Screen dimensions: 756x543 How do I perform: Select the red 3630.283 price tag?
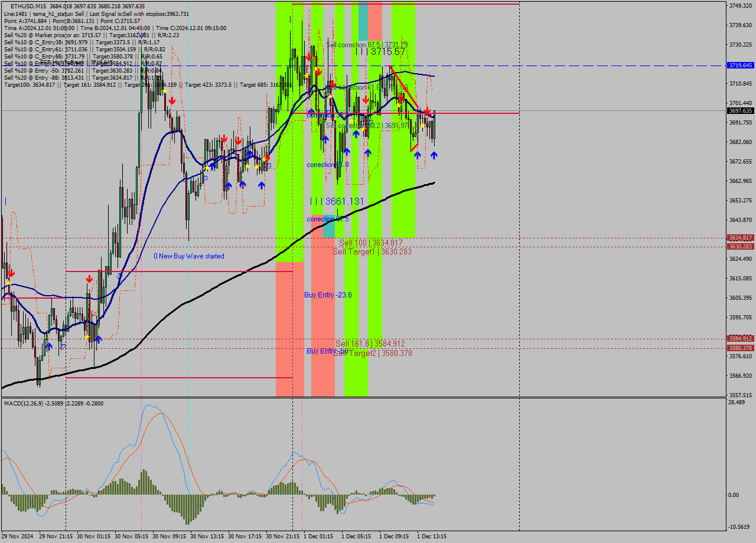point(740,247)
